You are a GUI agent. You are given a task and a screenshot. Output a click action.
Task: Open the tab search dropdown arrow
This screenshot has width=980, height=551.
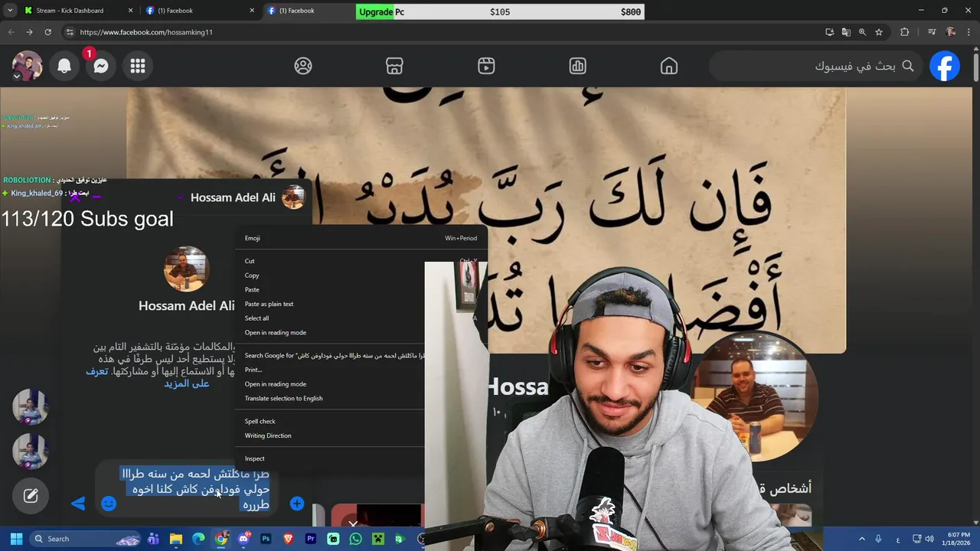click(x=9, y=11)
